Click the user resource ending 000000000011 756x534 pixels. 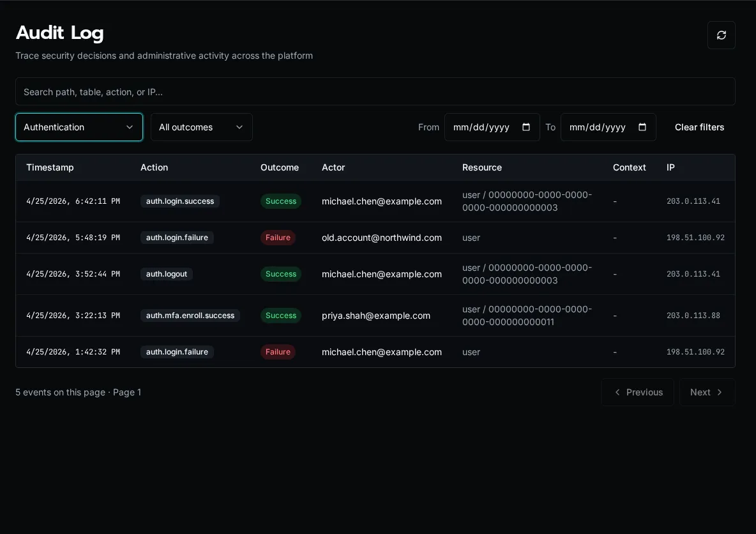527,316
